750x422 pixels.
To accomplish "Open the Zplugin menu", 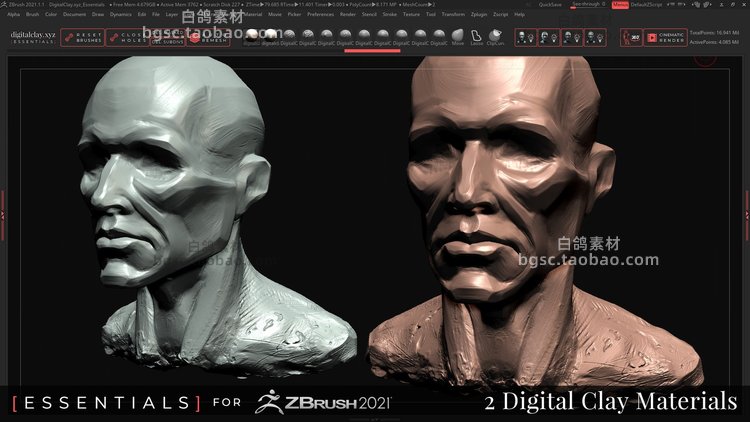I will 479,14.
